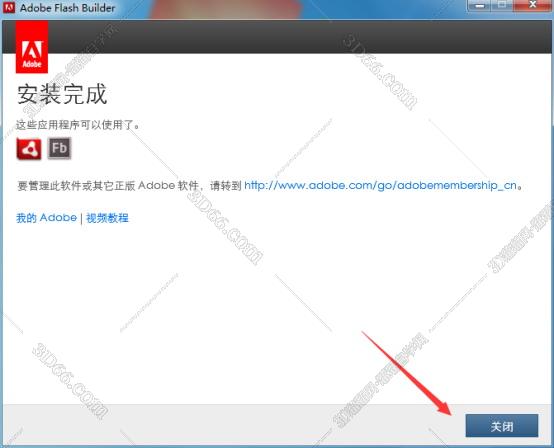Click the Adobe AIR application icon
Screen dimensions: 554x448
tap(29, 149)
